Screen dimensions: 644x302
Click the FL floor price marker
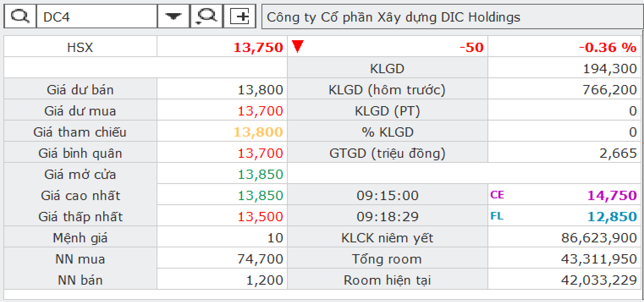pos(497,216)
